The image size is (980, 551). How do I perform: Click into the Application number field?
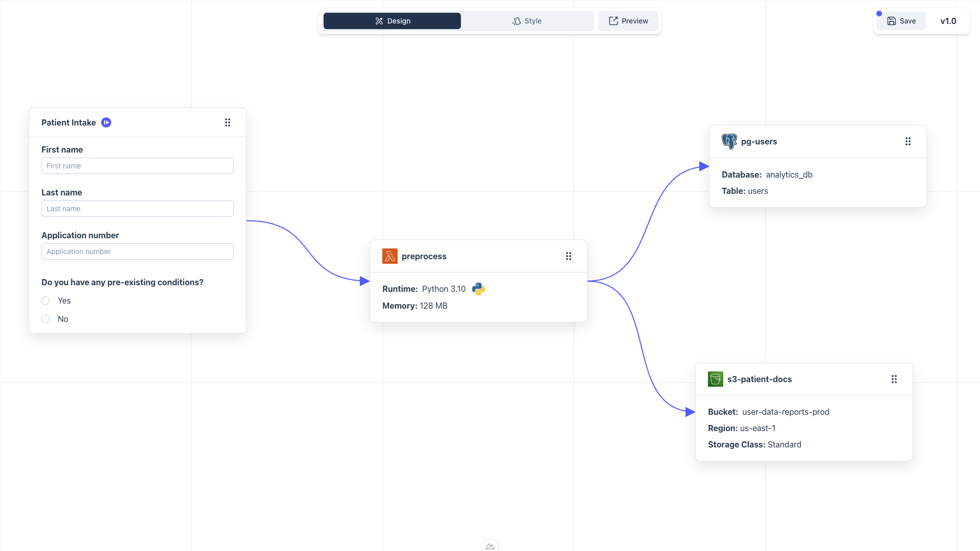pos(137,252)
